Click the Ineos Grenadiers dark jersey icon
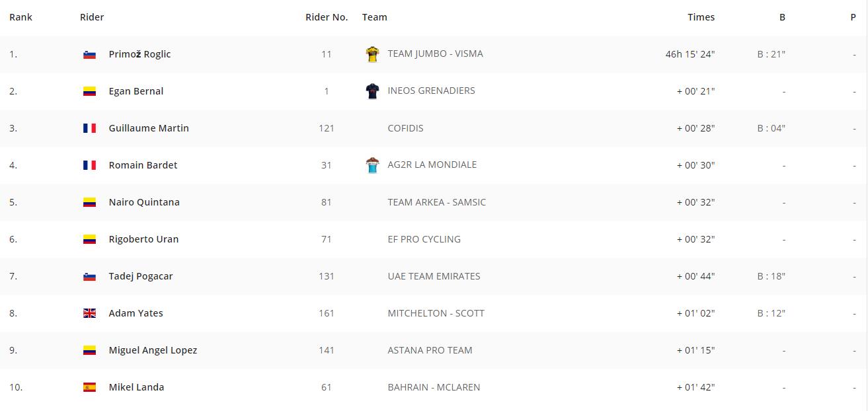The height and width of the screenshot is (411, 868). click(372, 91)
